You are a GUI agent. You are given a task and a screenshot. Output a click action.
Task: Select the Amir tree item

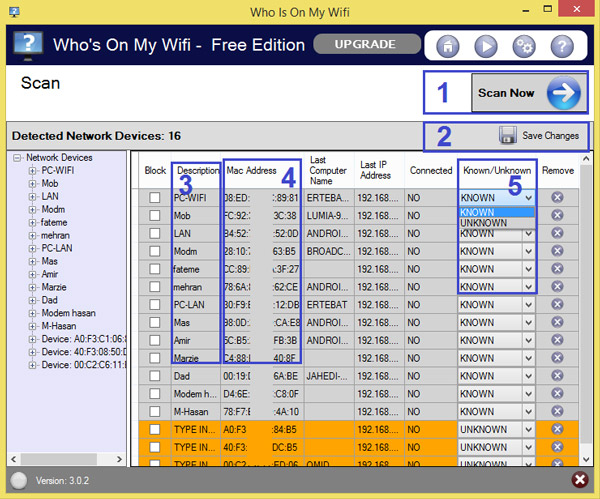(49, 274)
